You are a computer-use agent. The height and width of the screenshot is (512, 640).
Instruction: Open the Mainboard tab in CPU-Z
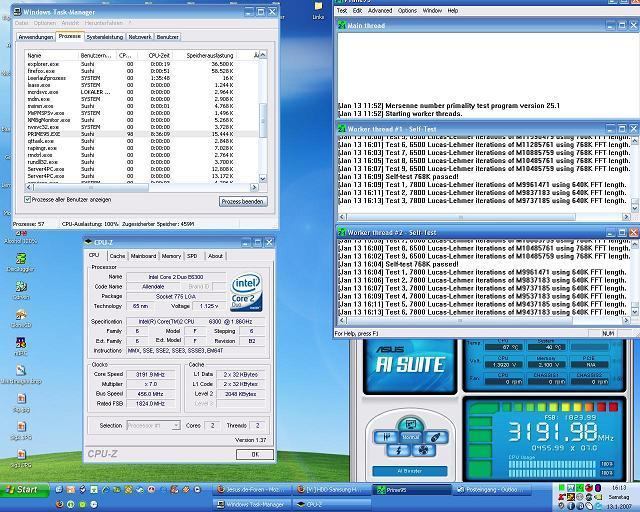coord(143,256)
